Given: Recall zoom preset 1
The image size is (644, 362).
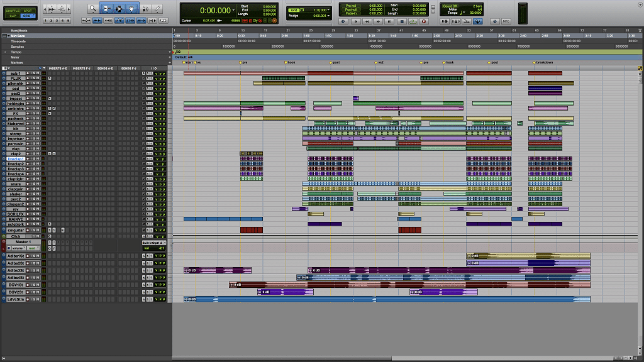Looking at the screenshot, I should (45, 21).
